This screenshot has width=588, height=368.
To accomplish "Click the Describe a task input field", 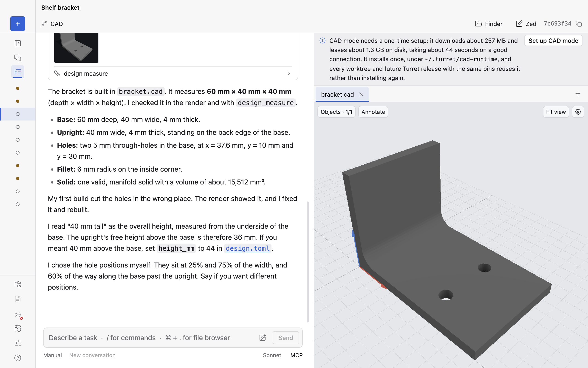I will [x=151, y=338].
